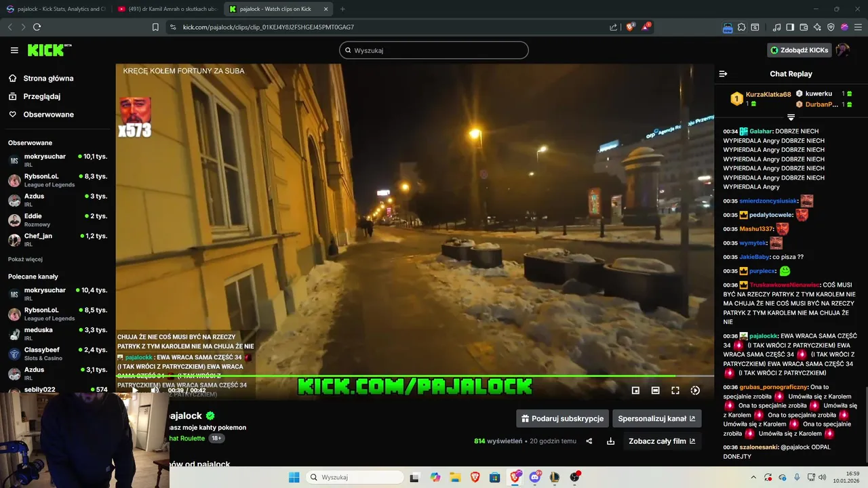Click username JakieBaby in chat

[755, 257]
